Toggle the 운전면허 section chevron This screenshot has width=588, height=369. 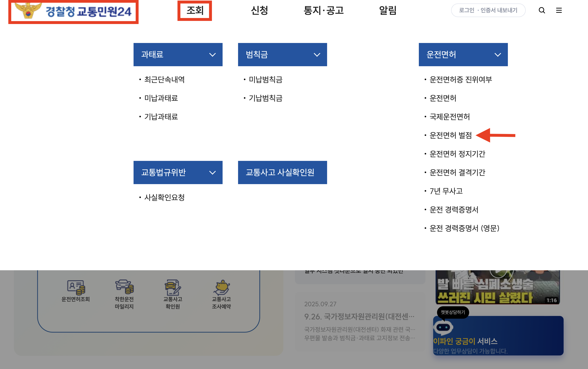click(x=497, y=55)
